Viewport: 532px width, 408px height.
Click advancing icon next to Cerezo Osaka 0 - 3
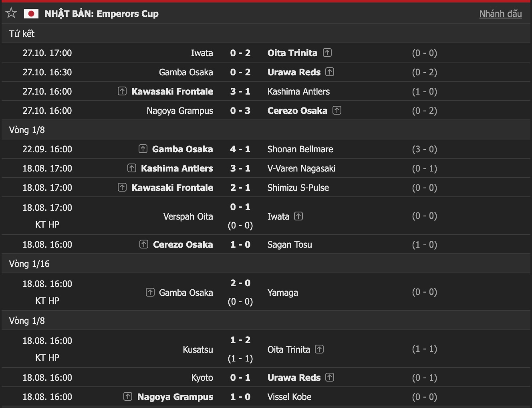click(x=337, y=110)
